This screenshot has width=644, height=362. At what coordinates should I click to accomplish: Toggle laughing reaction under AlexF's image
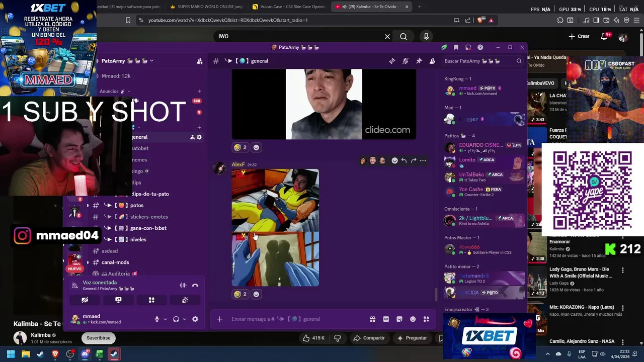pos(240,294)
